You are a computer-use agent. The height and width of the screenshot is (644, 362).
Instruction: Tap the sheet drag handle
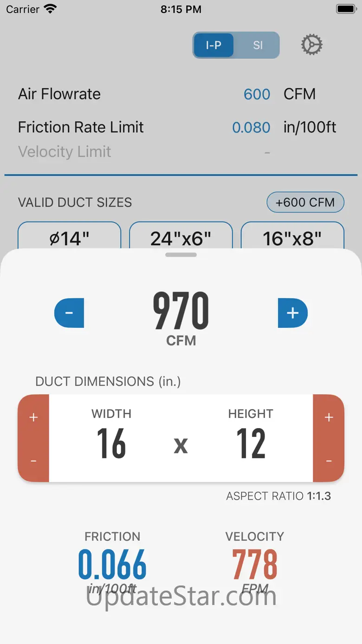181,255
